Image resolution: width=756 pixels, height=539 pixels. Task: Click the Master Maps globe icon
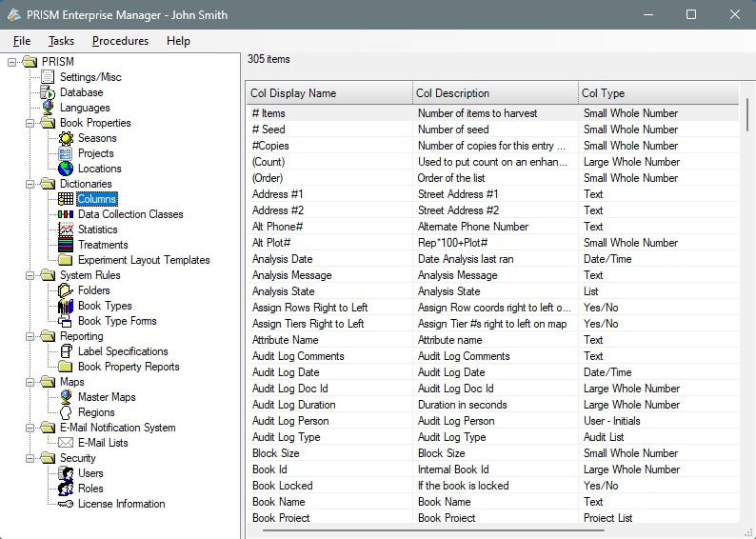point(66,397)
